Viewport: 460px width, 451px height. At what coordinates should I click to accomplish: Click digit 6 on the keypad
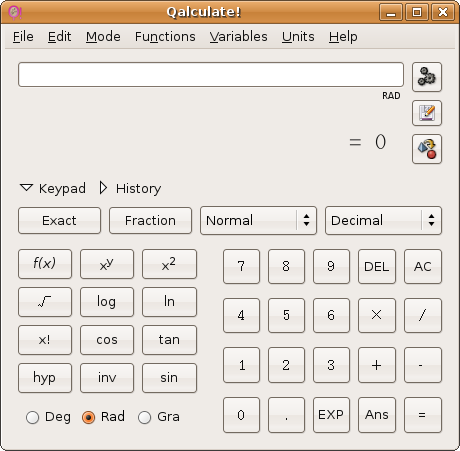pyautogui.click(x=331, y=315)
